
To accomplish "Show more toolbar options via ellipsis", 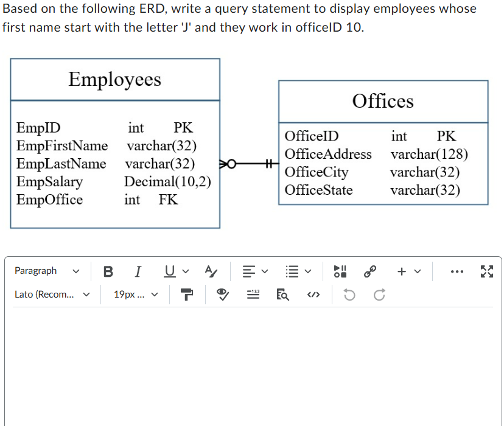I will click(457, 271).
